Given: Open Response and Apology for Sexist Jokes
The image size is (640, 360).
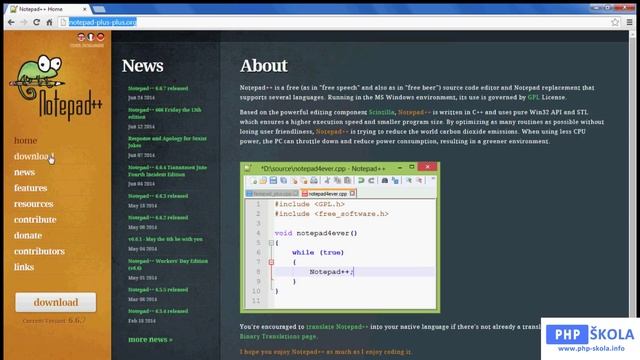Looking at the screenshot, I should 167,142.
